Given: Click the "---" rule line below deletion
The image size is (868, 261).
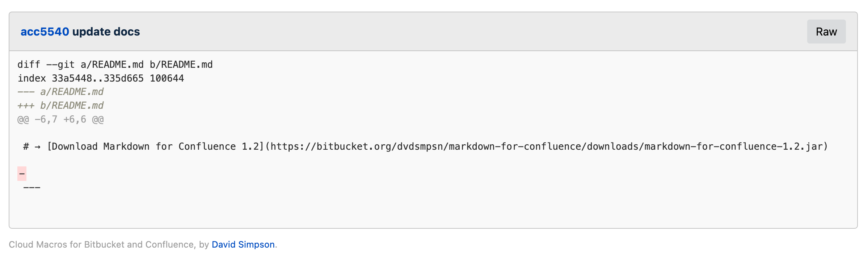Looking at the screenshot, I should click(32, 188).
